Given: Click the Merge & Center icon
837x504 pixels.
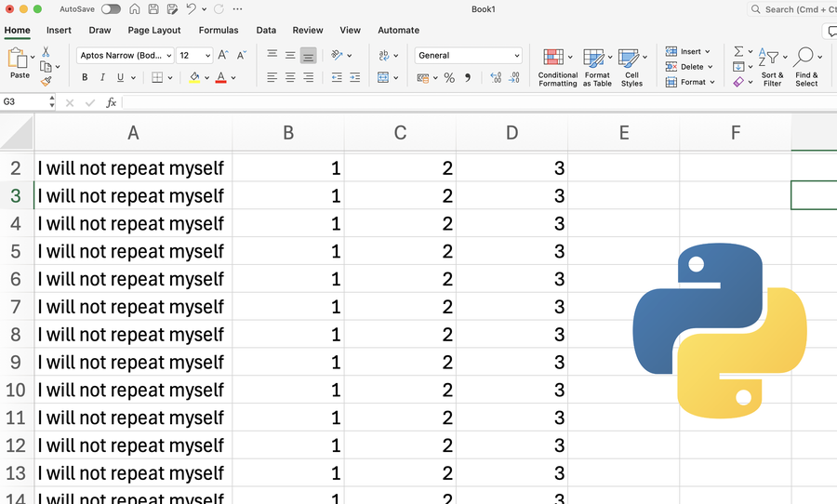Looking at the screenshot, I should point(383,77).
